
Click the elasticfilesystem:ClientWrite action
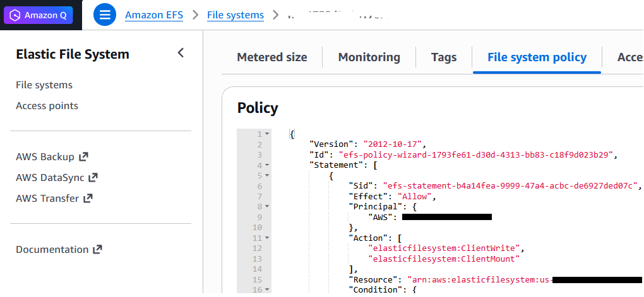[x=444, y=248]
